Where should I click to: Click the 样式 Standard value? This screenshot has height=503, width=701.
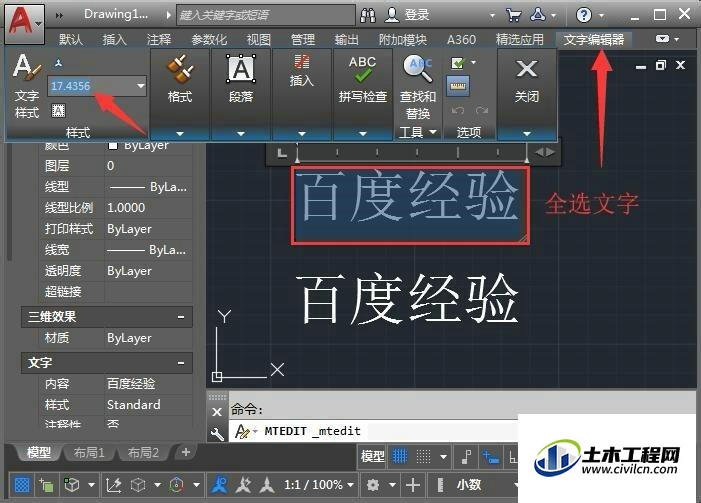click(x=148, y=405)
